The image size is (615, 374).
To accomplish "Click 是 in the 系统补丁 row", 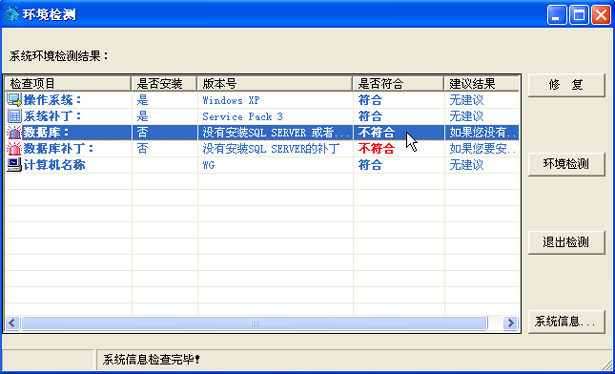I will [142, 116].
